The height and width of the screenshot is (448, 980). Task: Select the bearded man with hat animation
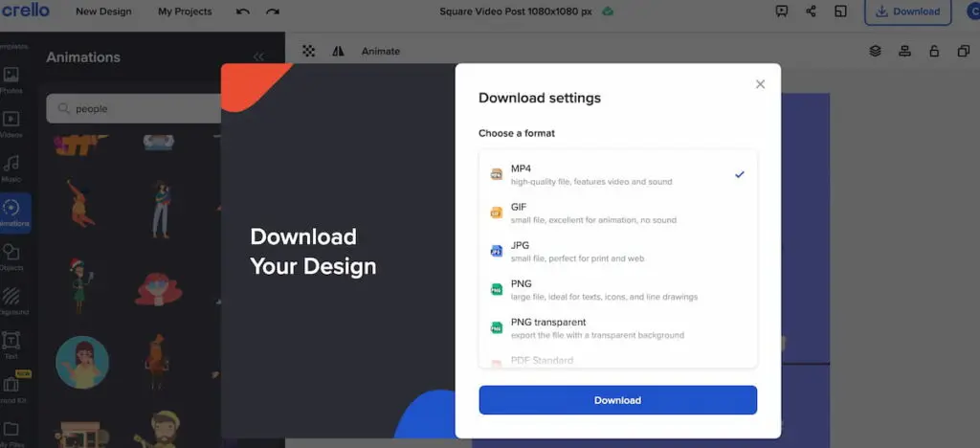tap(157, 429)
